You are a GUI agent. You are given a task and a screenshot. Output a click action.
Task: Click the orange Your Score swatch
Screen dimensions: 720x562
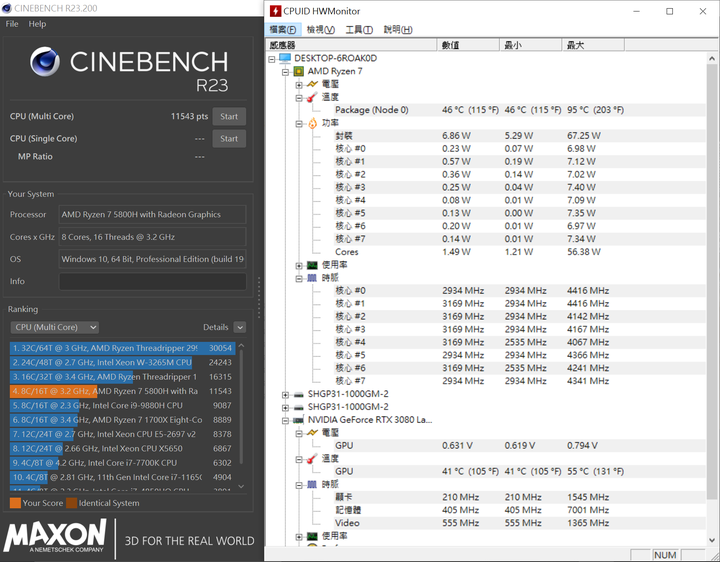point(15,503)
